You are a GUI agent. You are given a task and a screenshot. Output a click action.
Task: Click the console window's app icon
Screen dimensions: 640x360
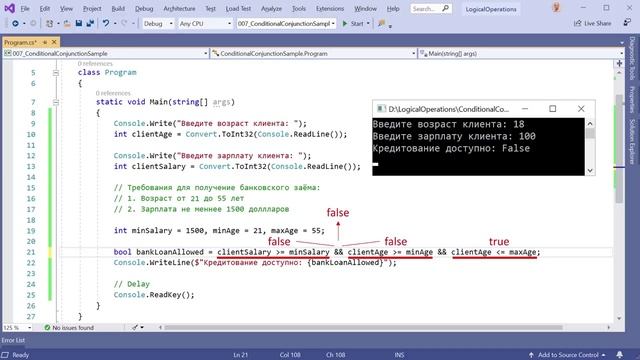coord(381,109)
